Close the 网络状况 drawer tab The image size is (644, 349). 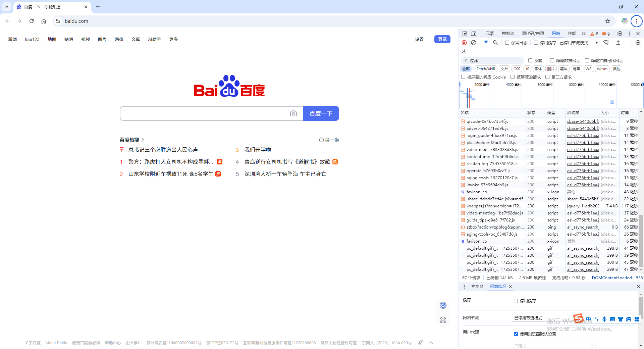[511, 287]
